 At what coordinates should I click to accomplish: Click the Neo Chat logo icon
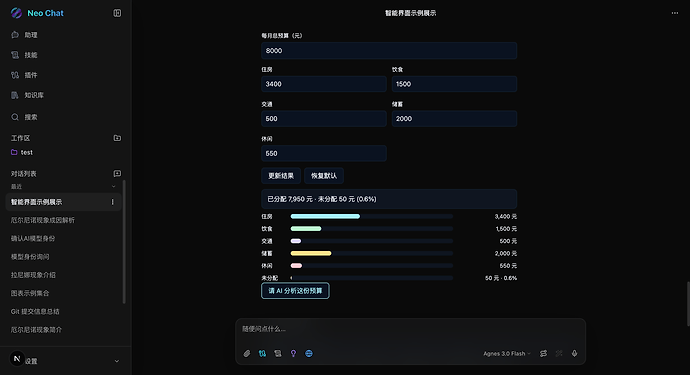tap(16, 13)
